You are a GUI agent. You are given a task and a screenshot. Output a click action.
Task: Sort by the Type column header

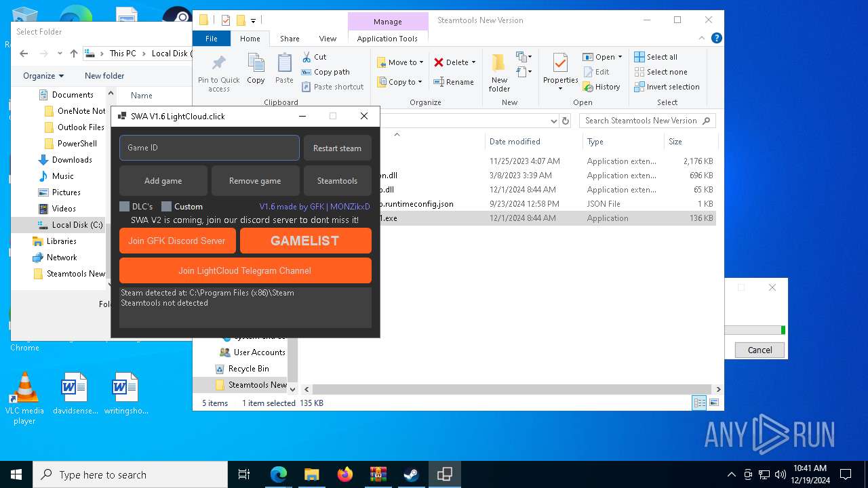623,142
